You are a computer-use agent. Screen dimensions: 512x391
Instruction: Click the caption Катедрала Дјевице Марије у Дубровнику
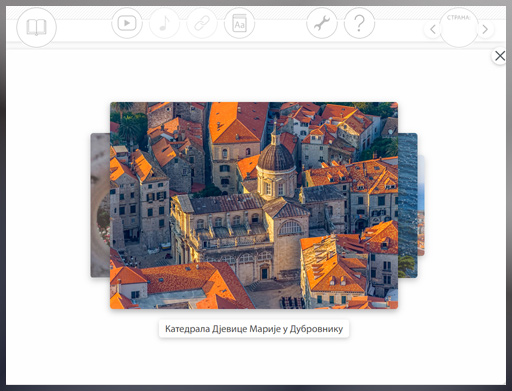click(x=254, y=329)
